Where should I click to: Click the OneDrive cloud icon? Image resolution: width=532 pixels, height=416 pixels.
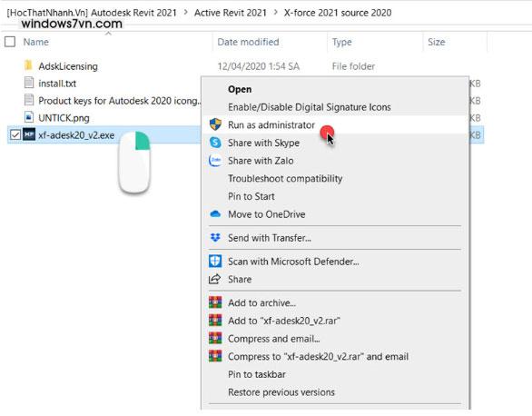pyautogui.click(x=215, y=214)
